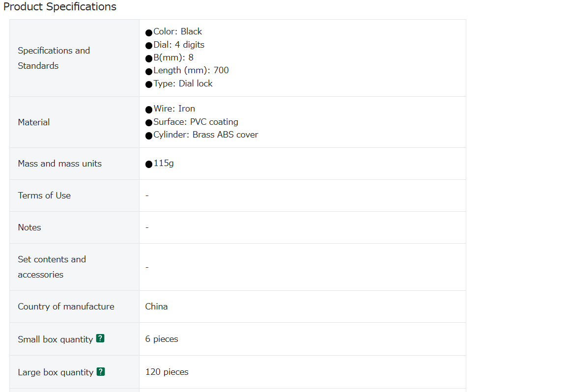Click the Small box quantity help icon

pyautogui.click(x=100, y=338)
